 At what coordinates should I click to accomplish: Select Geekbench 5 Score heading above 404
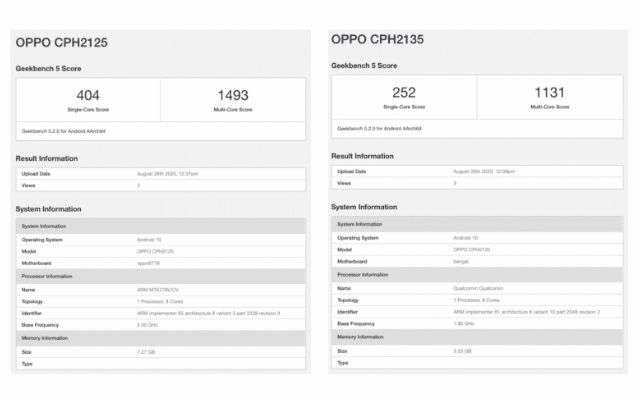48,69
